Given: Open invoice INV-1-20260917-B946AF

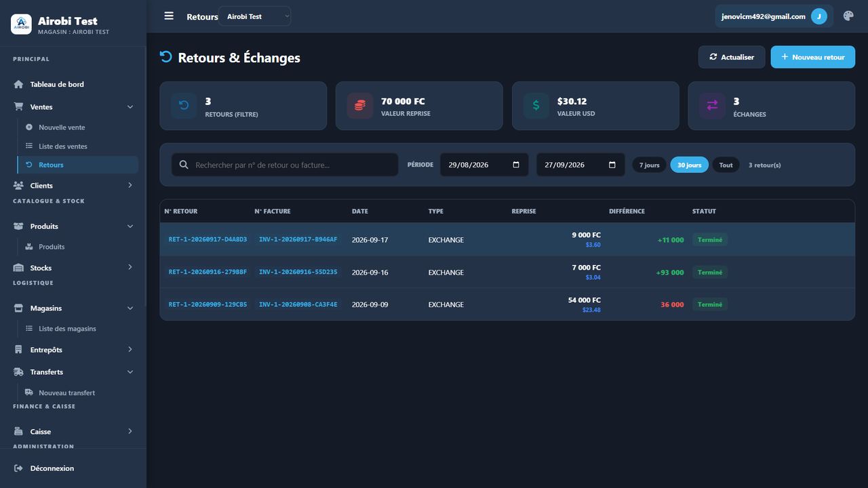Looking at the screenshot, I should [x=298, y=240].
